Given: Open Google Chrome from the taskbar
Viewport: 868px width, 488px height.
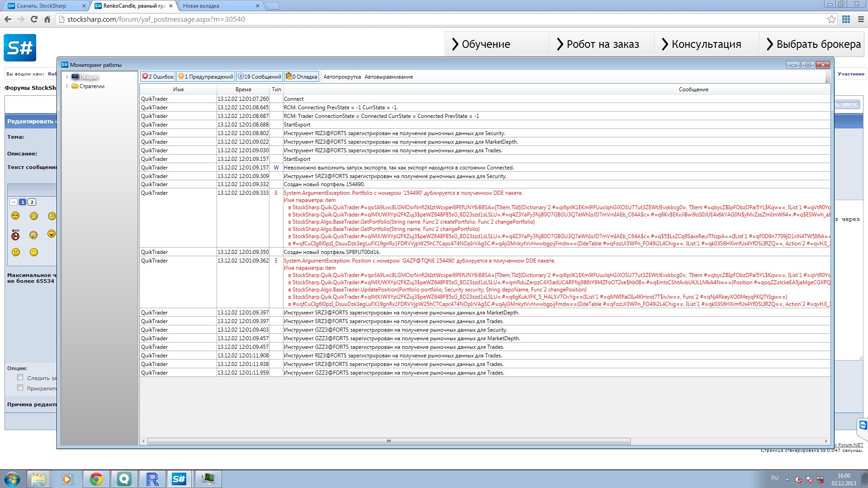Looking at the screenshot, I should 96,479.
